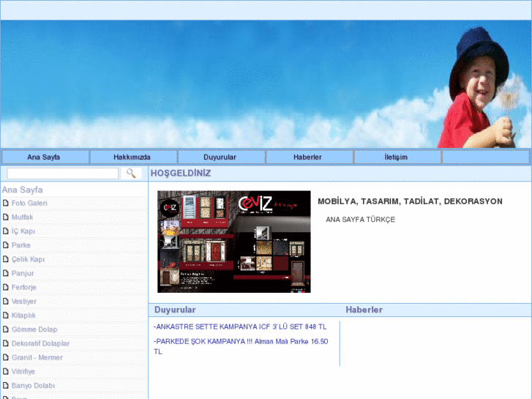Image resolution: width=532 pixels, height=399 pixels.
Task: Click the Haberler section heading
Action: click(x=364, y=310)
